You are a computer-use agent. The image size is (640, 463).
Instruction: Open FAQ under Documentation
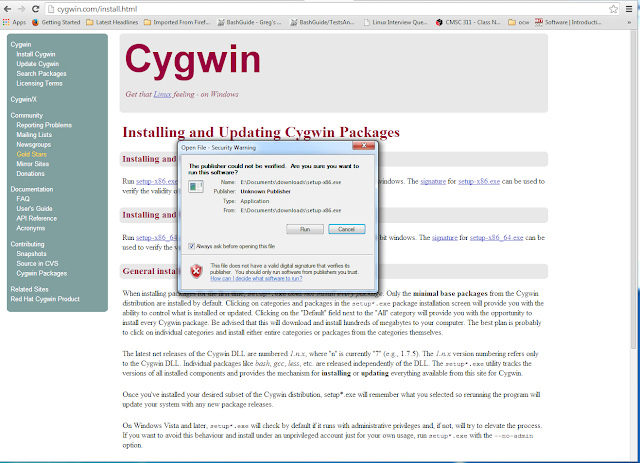pyautogui.click(x=23, y=199)
